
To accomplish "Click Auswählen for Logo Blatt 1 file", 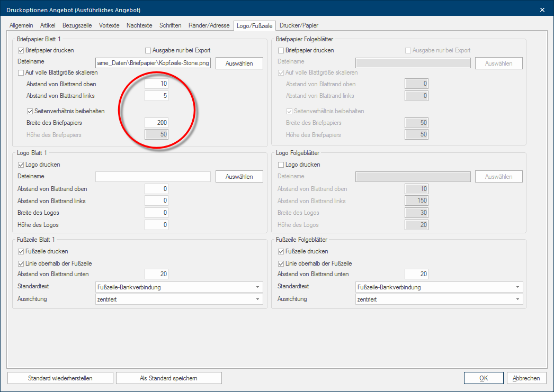I will pyautogui.click(x=239, y=177).
